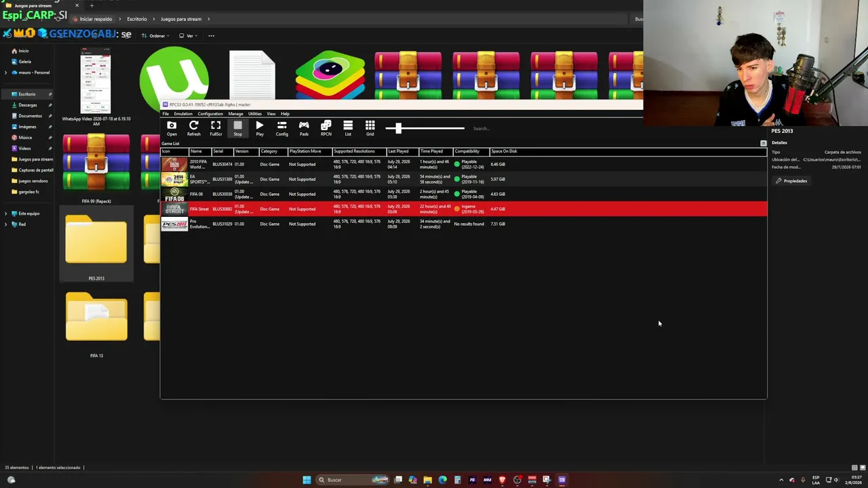Screen dimensions: 868x488
Task: Switch RPCS3 game view to List
Action: pyautogui.click(x=348, y=128)
